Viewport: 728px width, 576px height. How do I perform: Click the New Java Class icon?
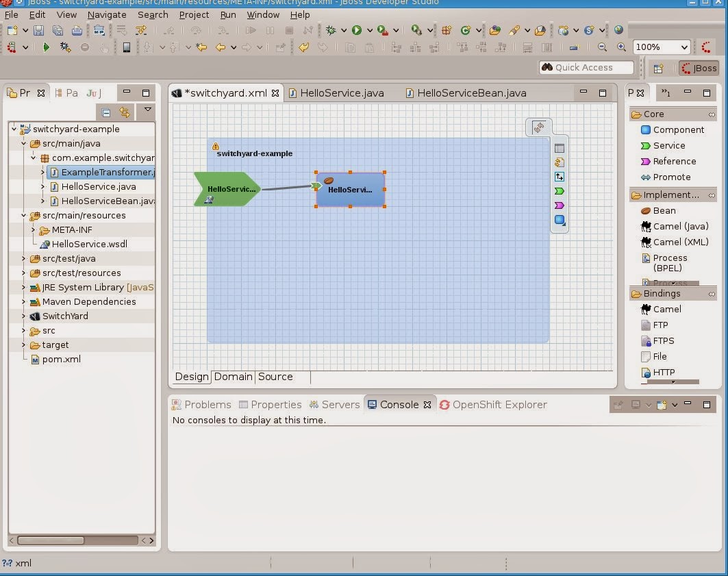465,30
